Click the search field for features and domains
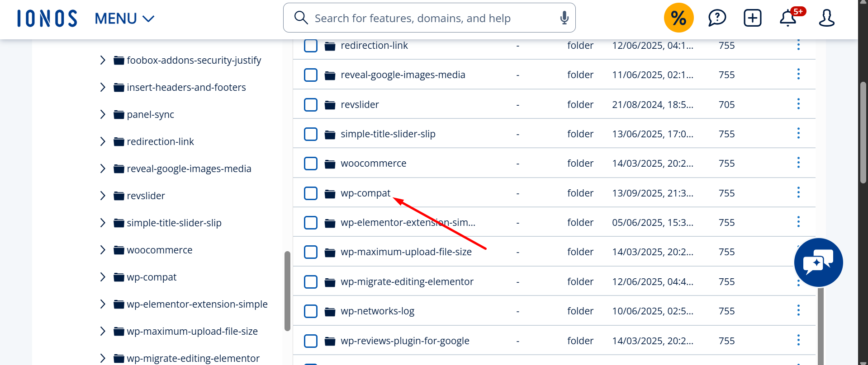This screenshot has width=868, height=365. pyautogui.click(x=429, y=18)
